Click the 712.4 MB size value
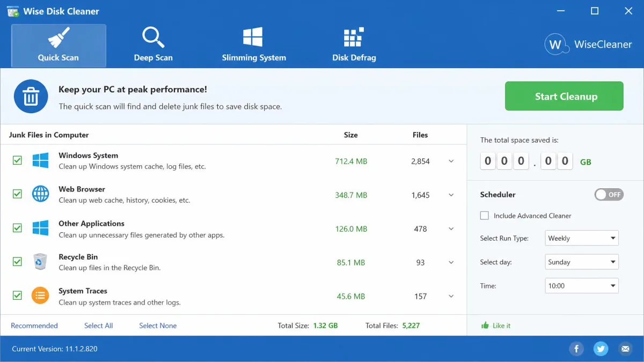Viewport: 644px width, 362px height. 351,161
